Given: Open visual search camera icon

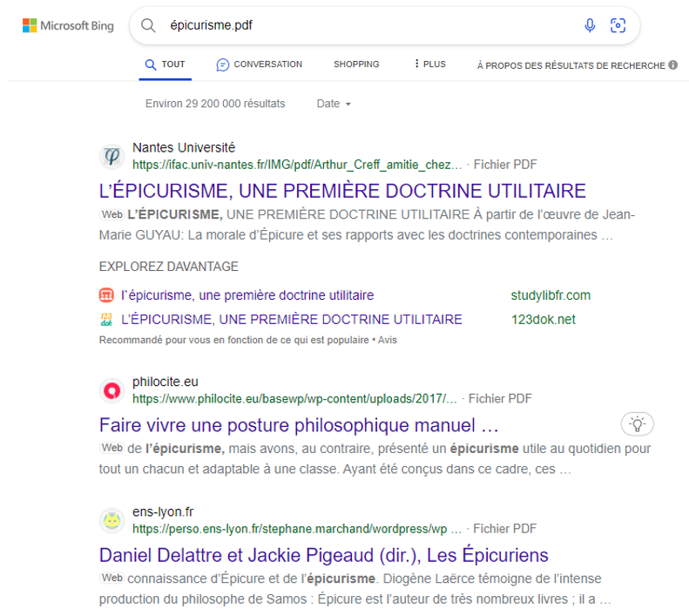Looking at the screenshot, I should pos(618,25).
